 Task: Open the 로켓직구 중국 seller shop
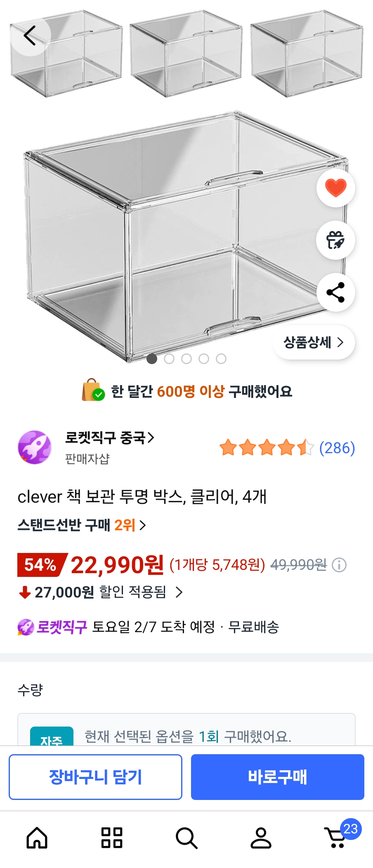(110, 438)
